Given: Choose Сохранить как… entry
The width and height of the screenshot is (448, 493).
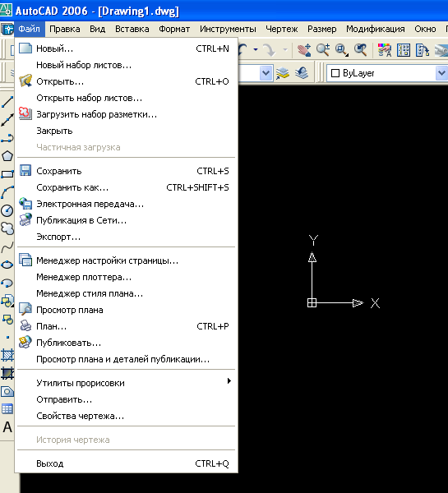Looking at the screenshot, I should (x=126, y=187).
